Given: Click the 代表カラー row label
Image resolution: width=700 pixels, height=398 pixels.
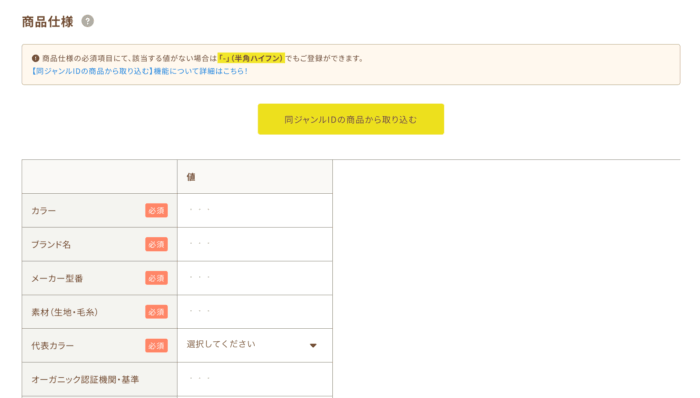Looking at the screenshot, I should pos(52,346).
